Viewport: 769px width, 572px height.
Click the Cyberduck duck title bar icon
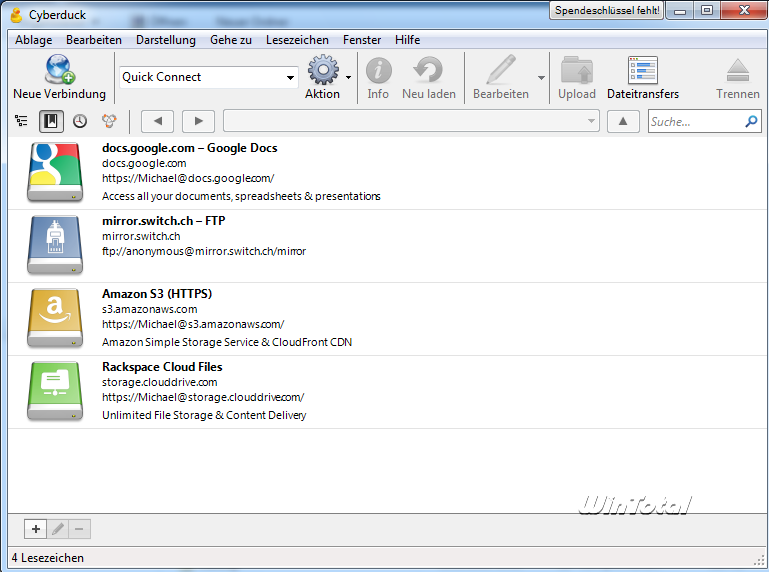point(17,15)
